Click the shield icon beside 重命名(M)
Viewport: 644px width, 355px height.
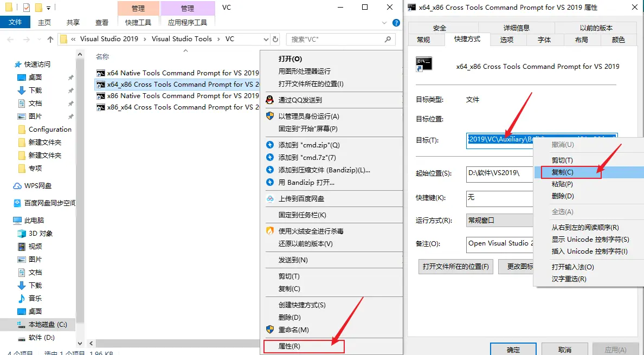click(270, 330)
